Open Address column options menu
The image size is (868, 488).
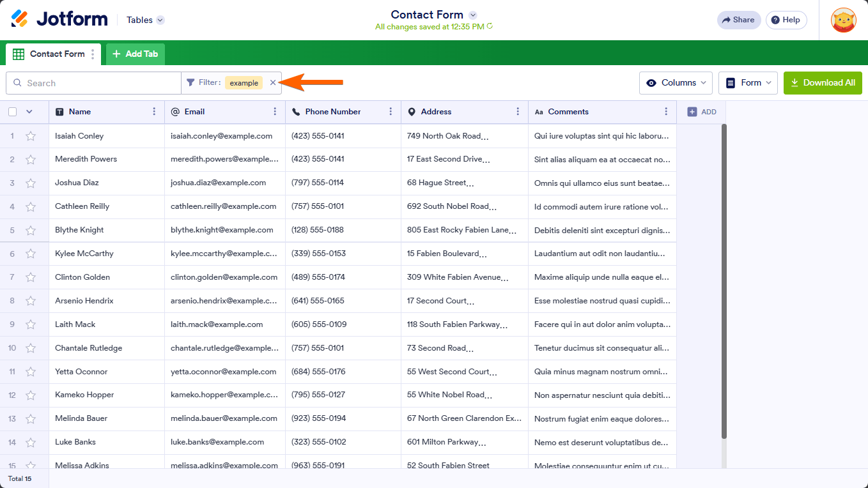[x=518, y=112]
